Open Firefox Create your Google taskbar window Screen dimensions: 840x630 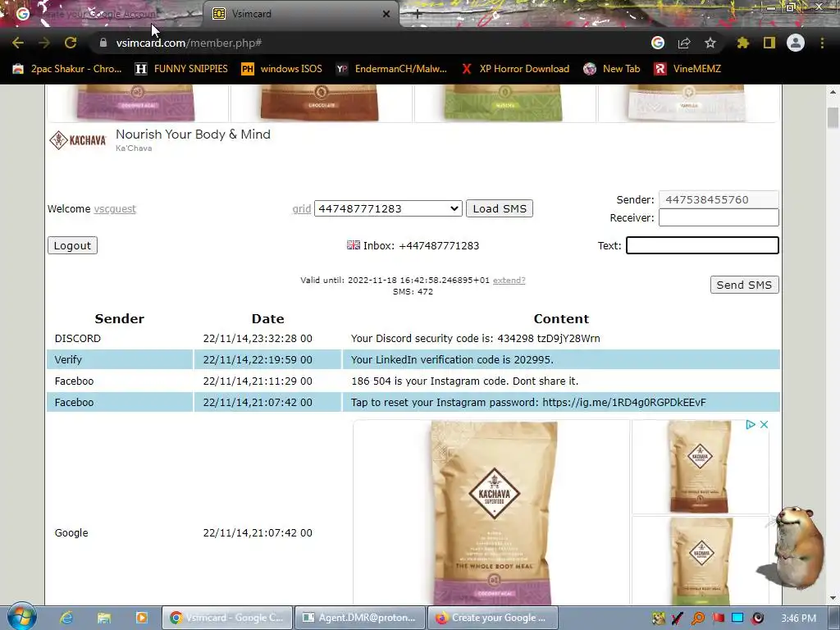[x=492, y=618]
